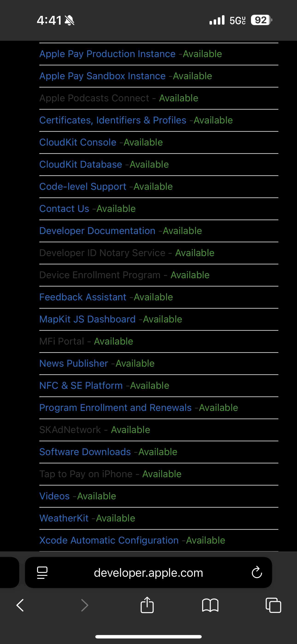Open Software Downloads link

coord(85,452)
